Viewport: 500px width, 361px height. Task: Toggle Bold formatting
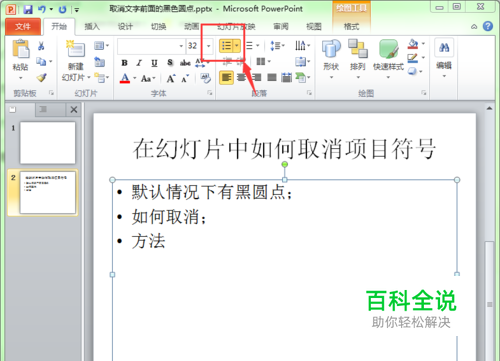click(x=124, y=63)
